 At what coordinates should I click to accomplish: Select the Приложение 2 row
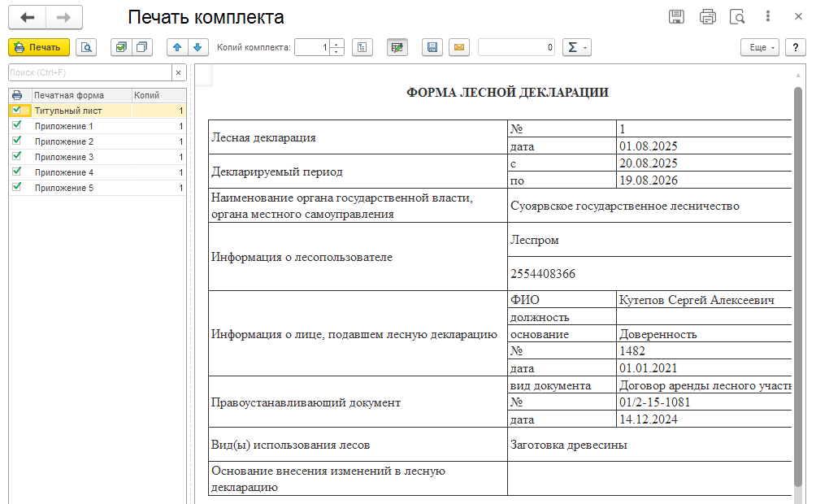point(98,141)
